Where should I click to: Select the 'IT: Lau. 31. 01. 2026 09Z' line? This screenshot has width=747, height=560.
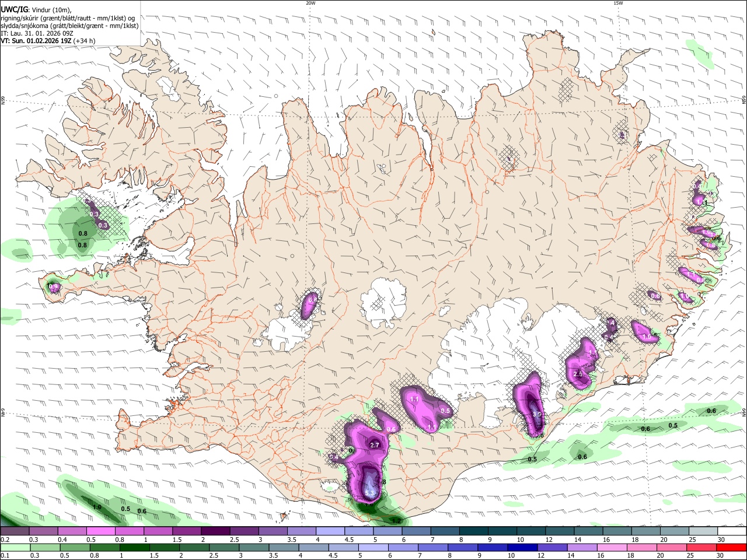click(x=37, y=33)
